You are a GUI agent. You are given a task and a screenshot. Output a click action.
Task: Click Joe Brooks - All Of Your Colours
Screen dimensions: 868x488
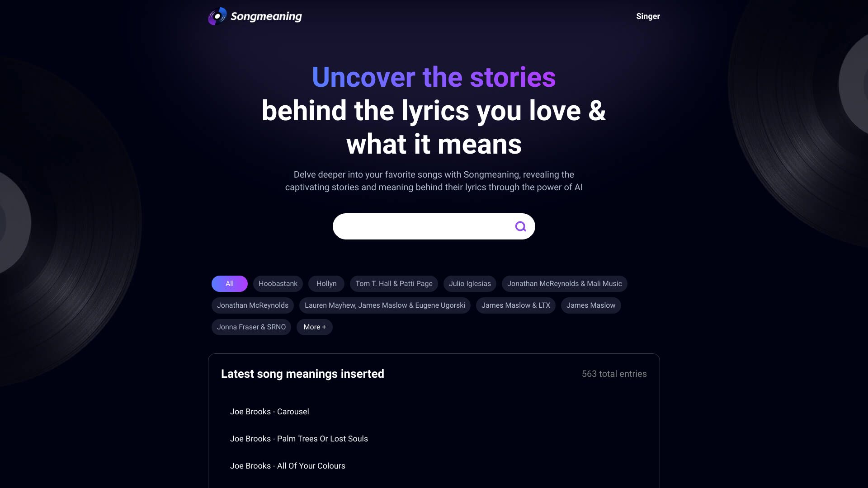(288, 465)
